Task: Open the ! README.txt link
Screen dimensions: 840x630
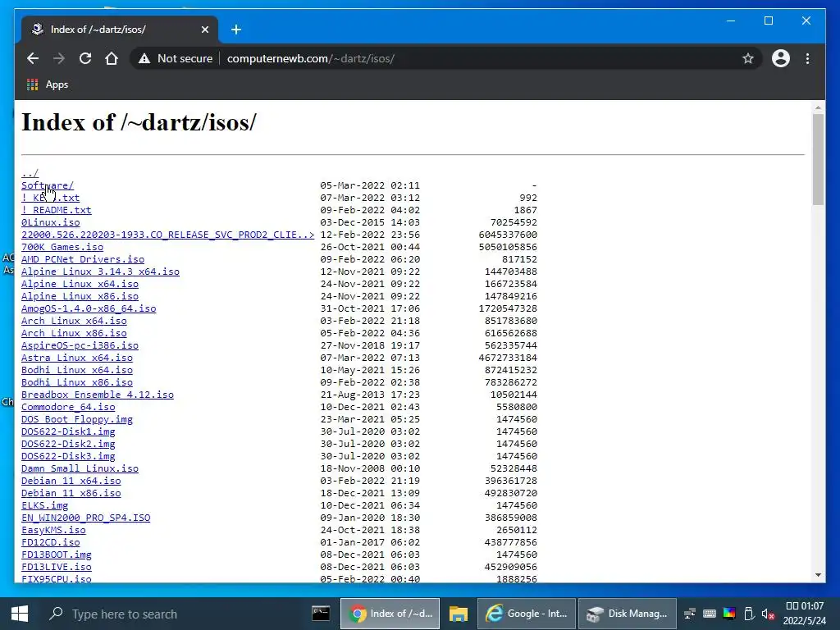Action: pos(57,210)
